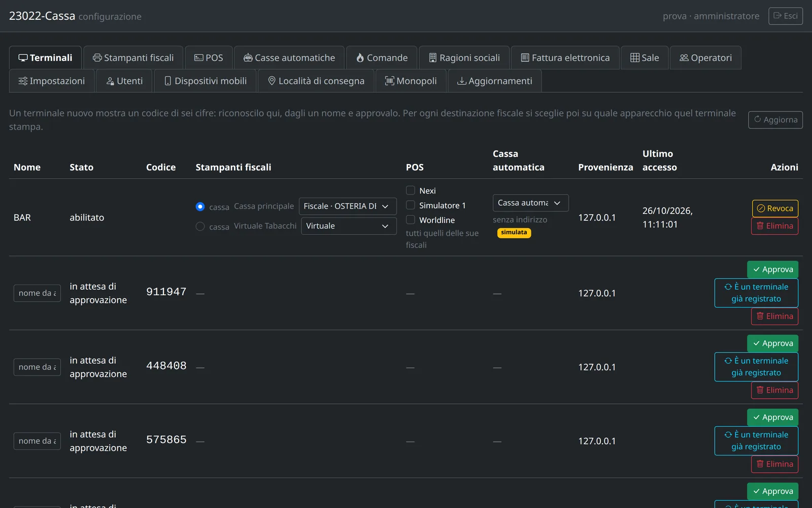Delete the pending terminal with code 911947
Viewport: 812px width, 508px height.
(774, 316)
